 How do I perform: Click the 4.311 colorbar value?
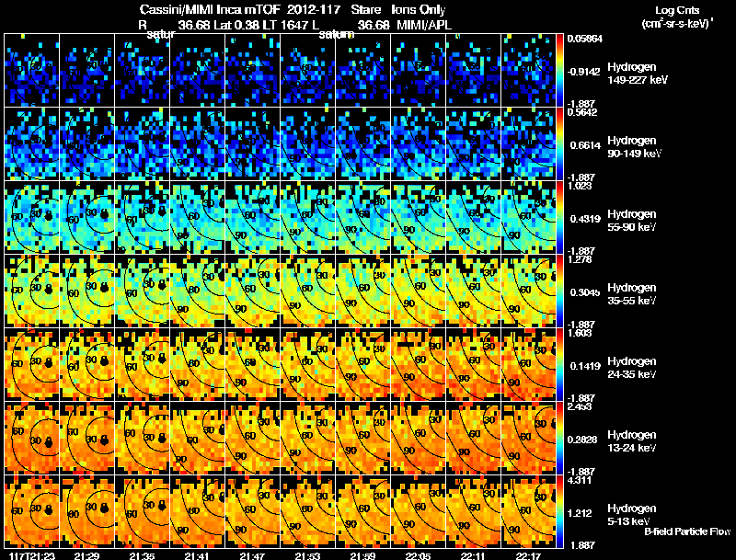click(x=580, y=480)
